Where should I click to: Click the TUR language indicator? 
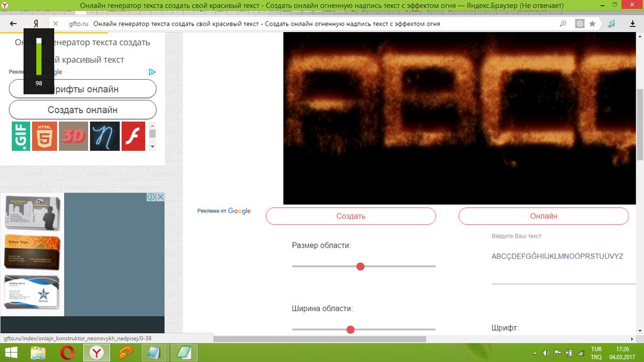596,349
